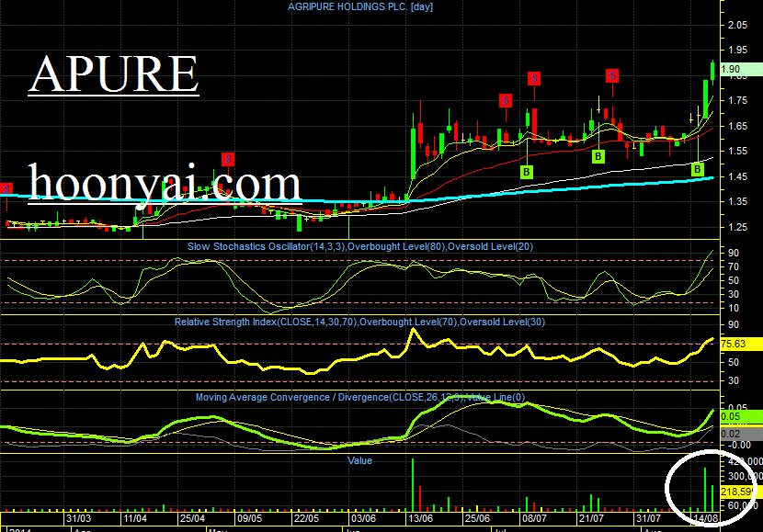Screen dimensions: 763x532
Task: Click the 1.65 price axis label
Action: (737, 126)
